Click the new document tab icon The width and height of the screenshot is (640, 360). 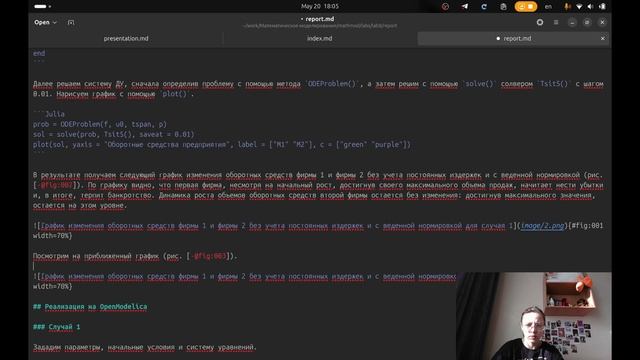coord(71,22)
